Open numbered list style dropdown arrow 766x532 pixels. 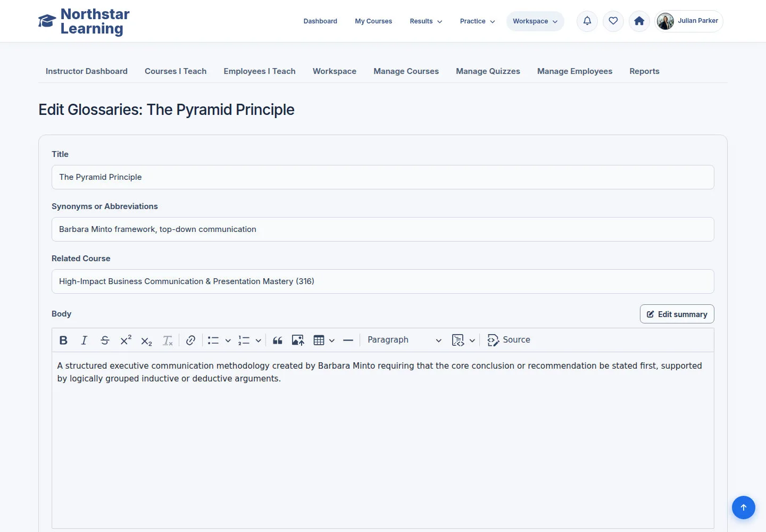pyautogui.click(x=258, y=340)
